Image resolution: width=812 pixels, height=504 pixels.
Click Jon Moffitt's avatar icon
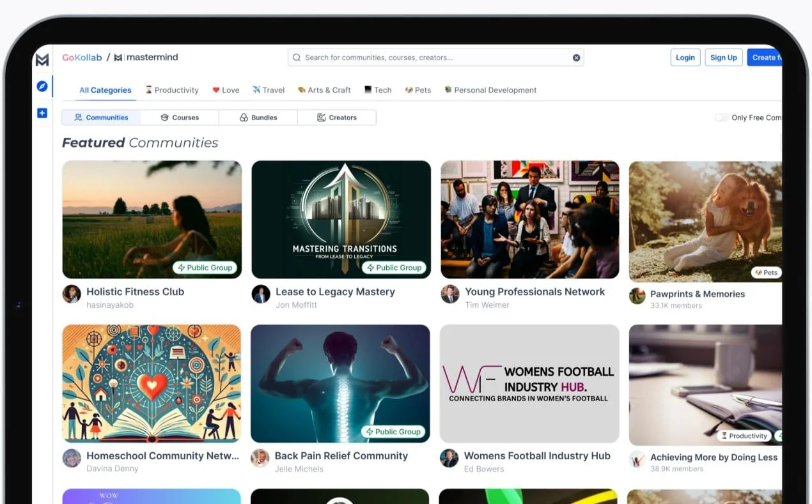261,294
